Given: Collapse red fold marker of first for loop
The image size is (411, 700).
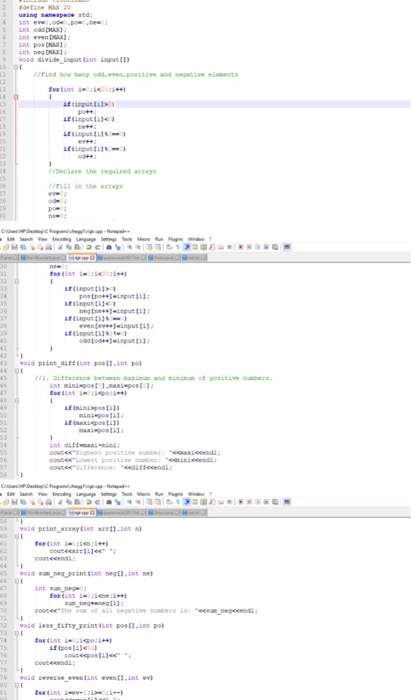Looking at the screenshot, I should pyautogui.click(x=16, y=96).
